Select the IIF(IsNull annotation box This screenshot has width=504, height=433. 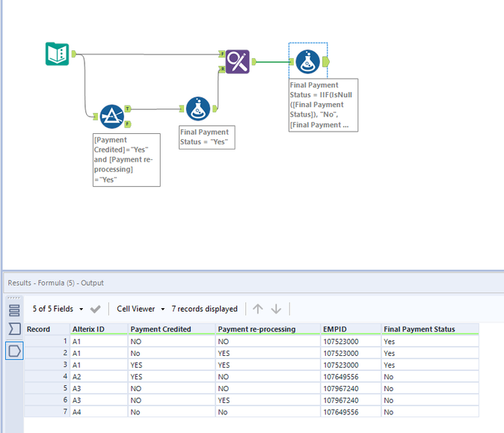(x=323, y=105)
